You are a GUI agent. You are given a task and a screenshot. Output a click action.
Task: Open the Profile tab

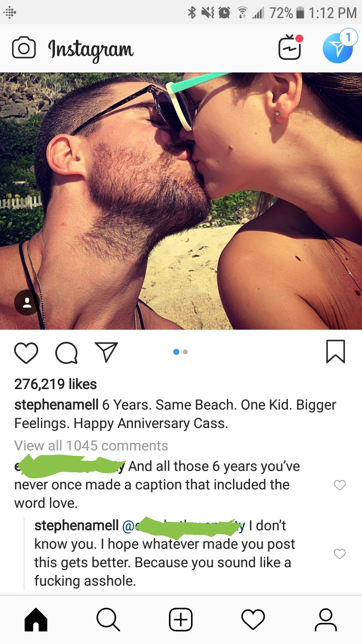[x=325, y=620]
